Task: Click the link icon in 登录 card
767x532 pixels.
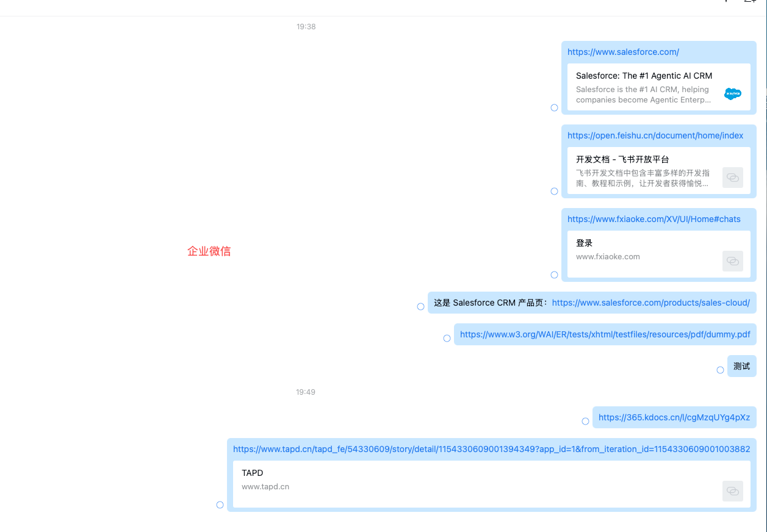Action: coord(733,261)
